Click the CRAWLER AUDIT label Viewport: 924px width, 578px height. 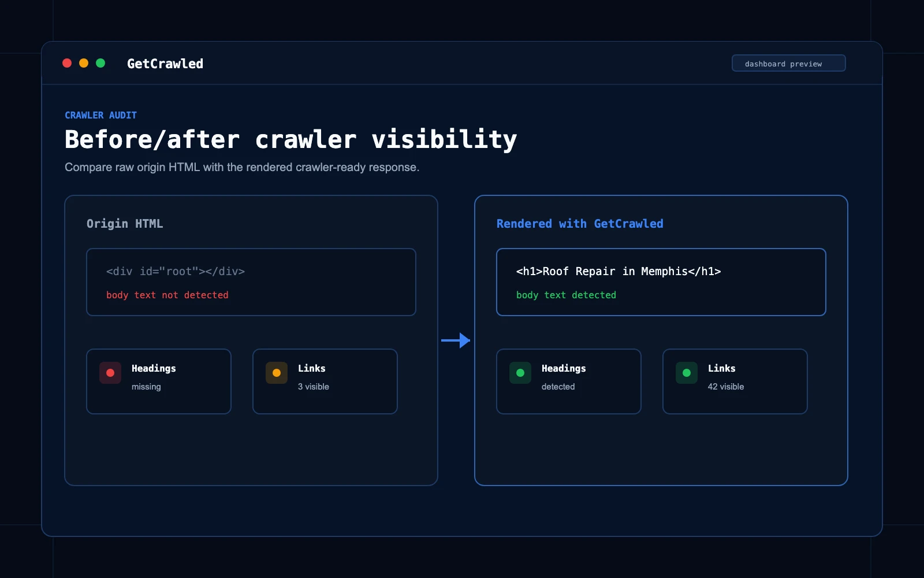coord(100,115)
